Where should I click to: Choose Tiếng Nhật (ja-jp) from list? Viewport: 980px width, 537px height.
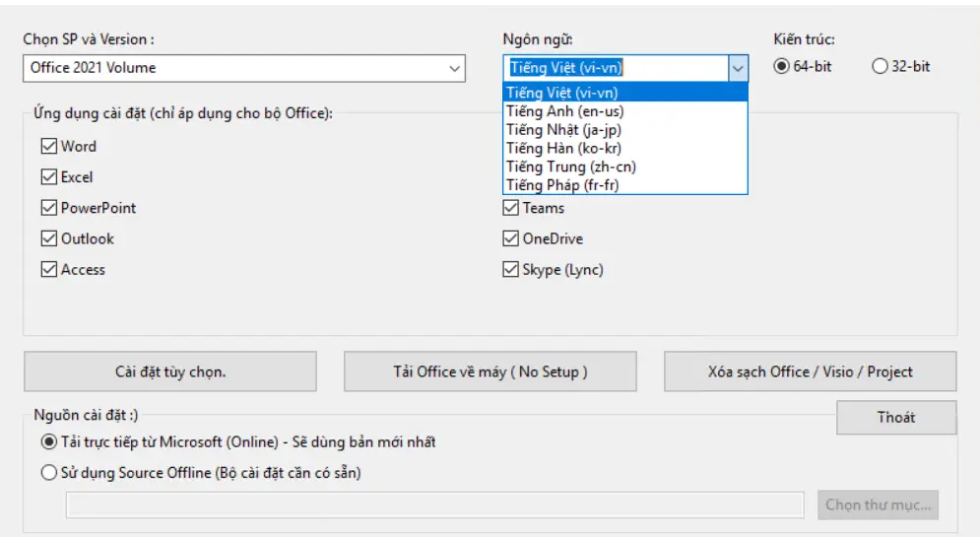(564, 129)
